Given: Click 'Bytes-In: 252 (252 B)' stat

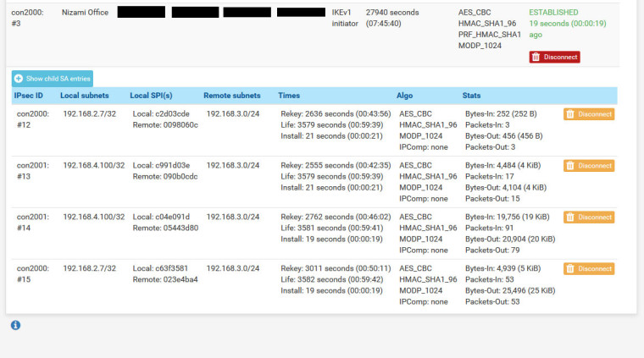Looking at the screenshot, I should (x=501, y=114).
